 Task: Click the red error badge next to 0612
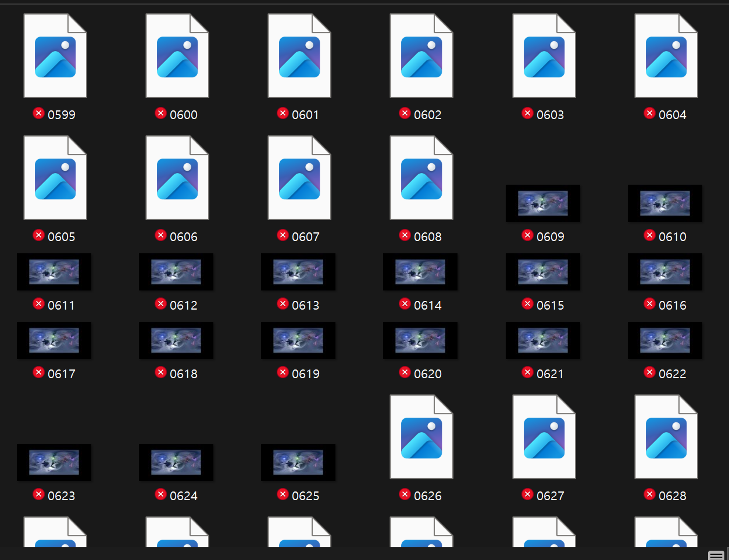(x=160, y=304)
